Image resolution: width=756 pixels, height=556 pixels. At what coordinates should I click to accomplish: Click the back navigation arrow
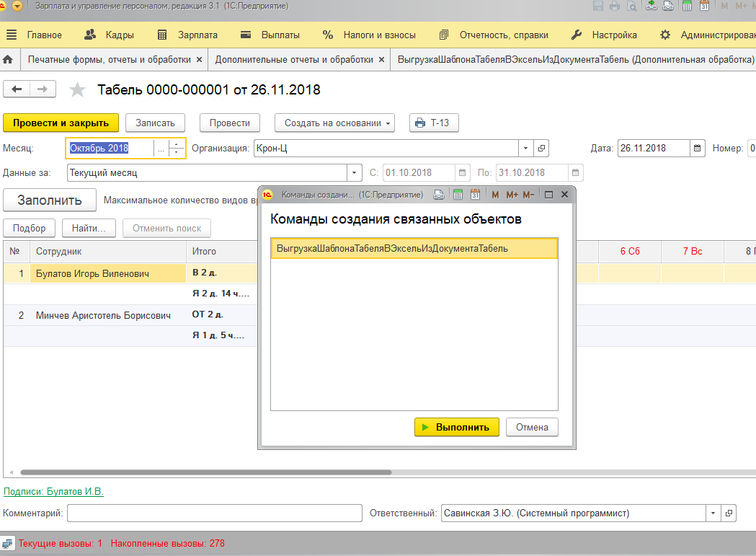point(17,89)
